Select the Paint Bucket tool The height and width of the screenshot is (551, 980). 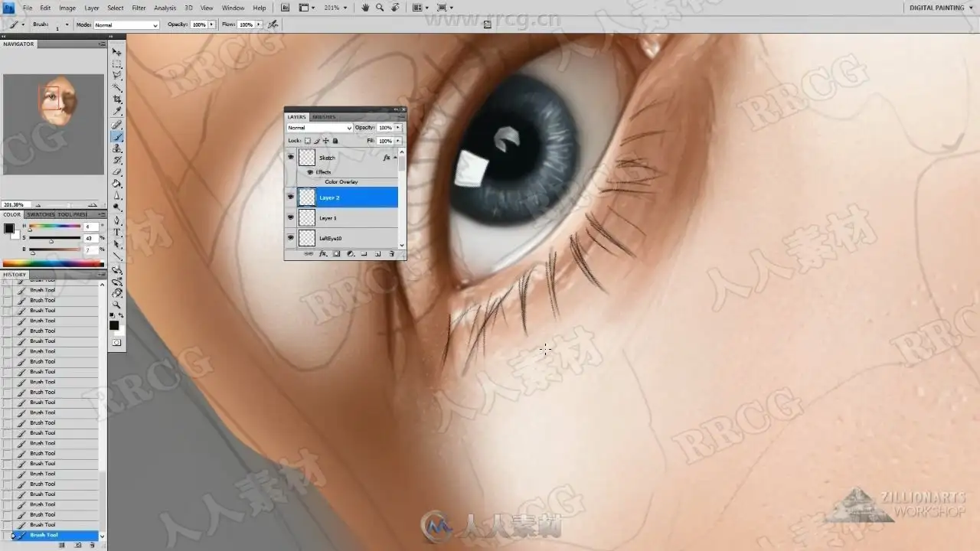[x=117, y=184]
